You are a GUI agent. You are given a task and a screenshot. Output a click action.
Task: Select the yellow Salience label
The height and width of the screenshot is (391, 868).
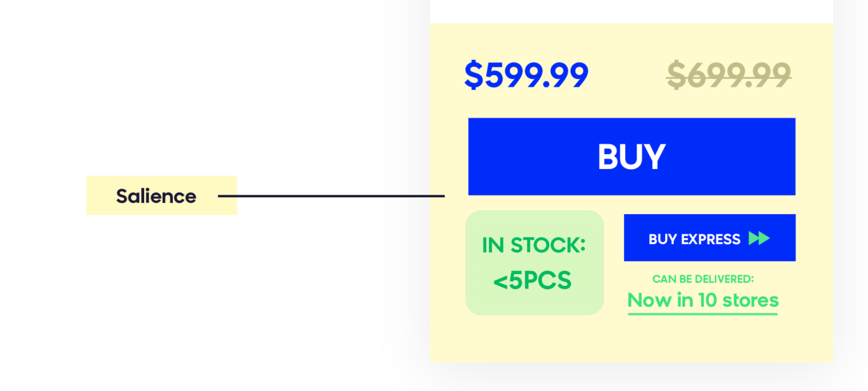[162, 195]
